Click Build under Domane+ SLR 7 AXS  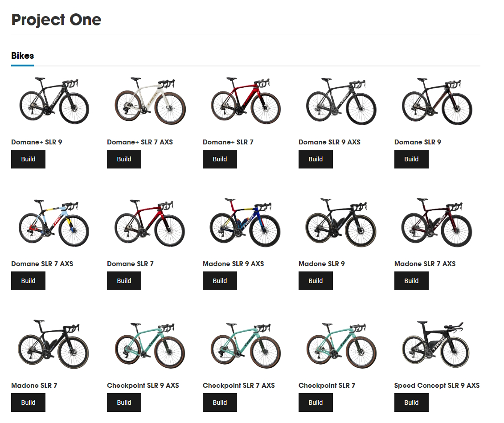(x=124, y=159)
